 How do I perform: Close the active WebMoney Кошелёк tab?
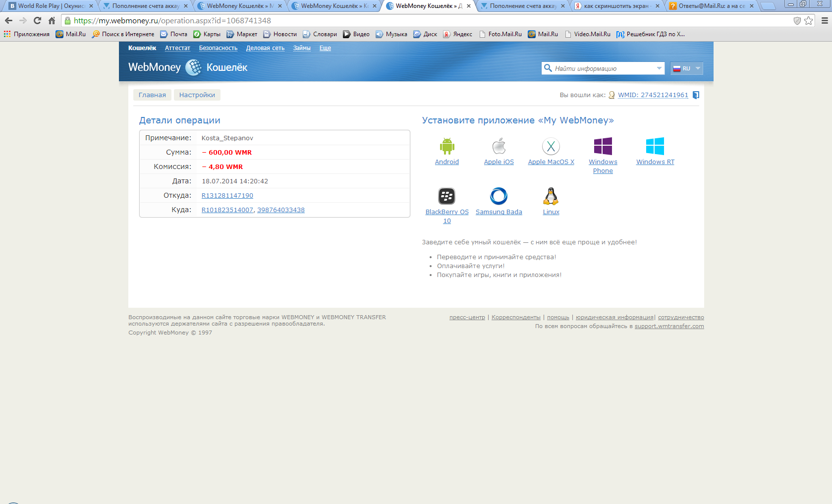[469, 6]
